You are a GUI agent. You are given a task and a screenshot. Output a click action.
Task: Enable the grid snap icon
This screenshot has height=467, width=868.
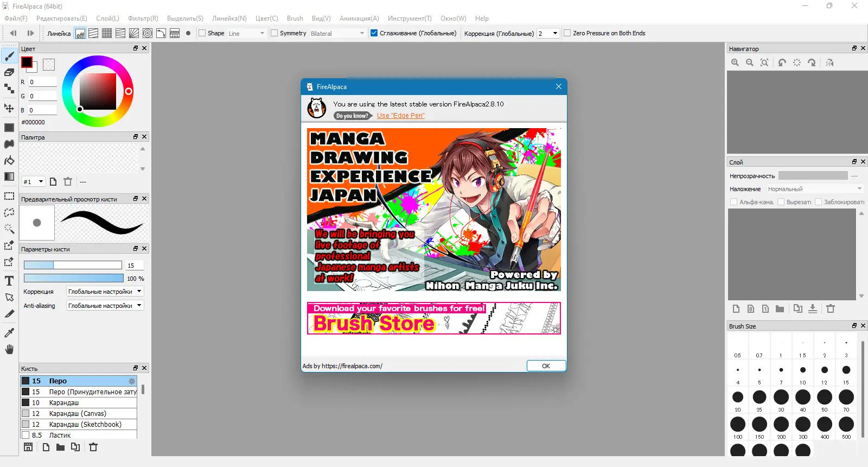107,34
